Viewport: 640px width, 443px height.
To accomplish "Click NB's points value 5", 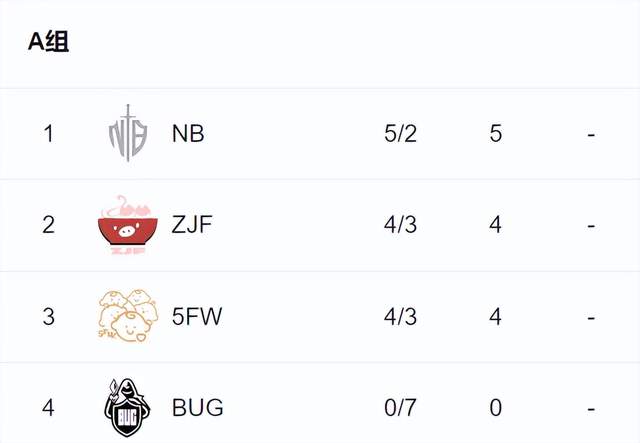I will [496, 134].
